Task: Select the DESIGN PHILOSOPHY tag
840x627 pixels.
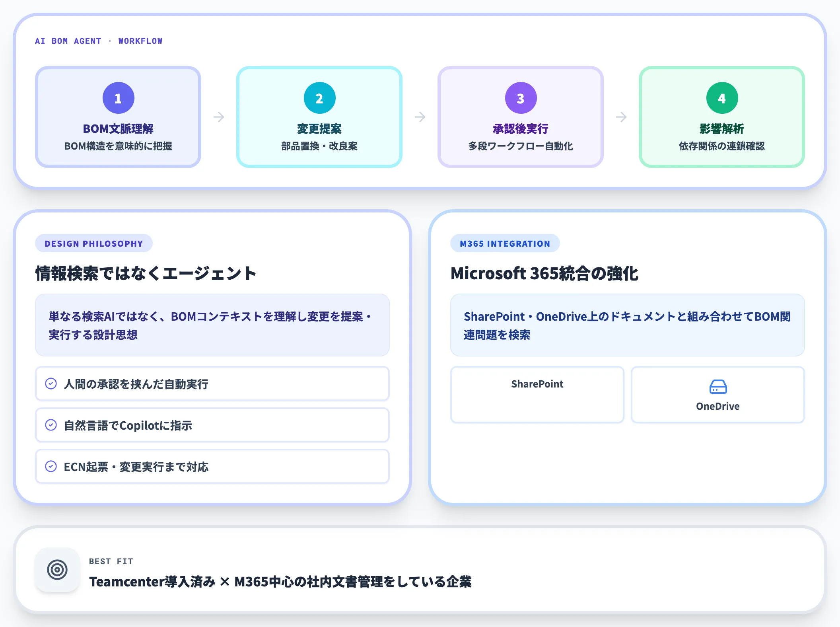Action: point(94,243)
